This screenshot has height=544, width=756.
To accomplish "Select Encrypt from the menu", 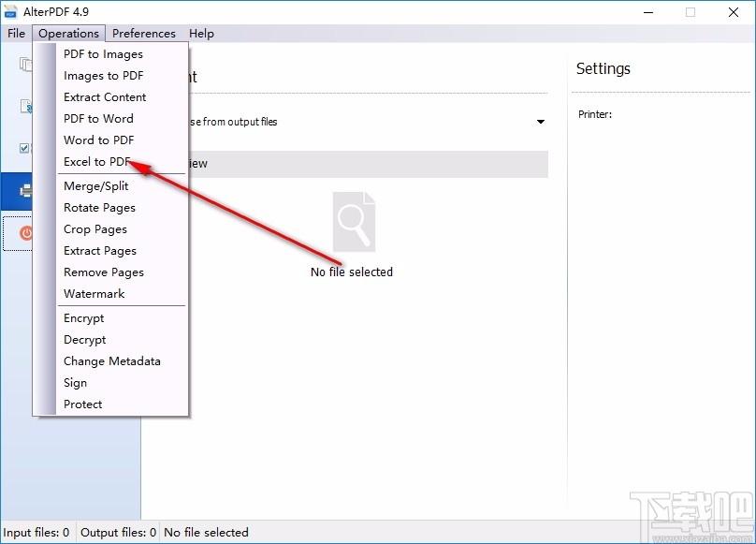I will point(84,318).
